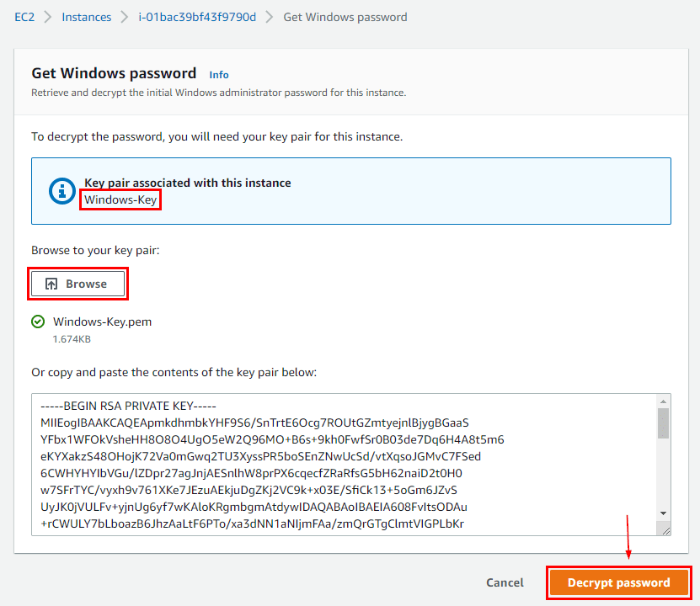Click the upload icon inside Browse

pyautogui.click(x=51, y=284)
